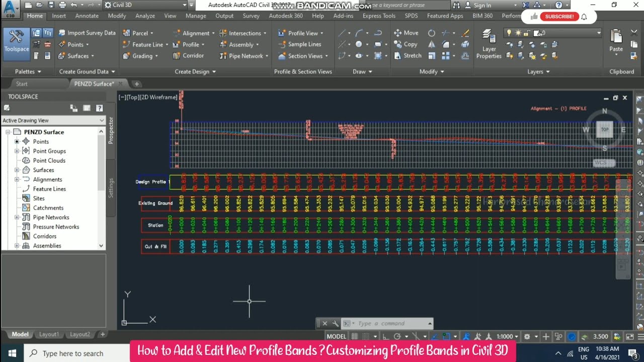Click the Cut scissors icon in Clipboard

pos(634,33)
